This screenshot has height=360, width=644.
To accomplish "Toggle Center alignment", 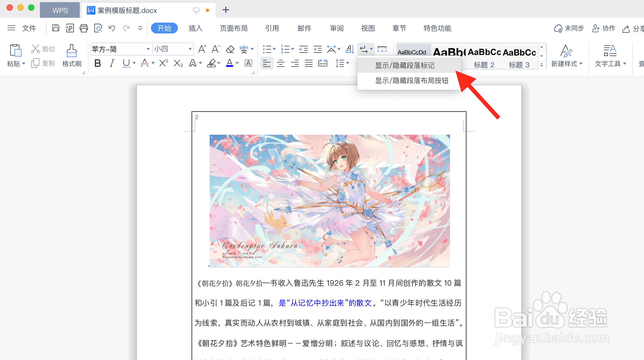I will 281,63.
